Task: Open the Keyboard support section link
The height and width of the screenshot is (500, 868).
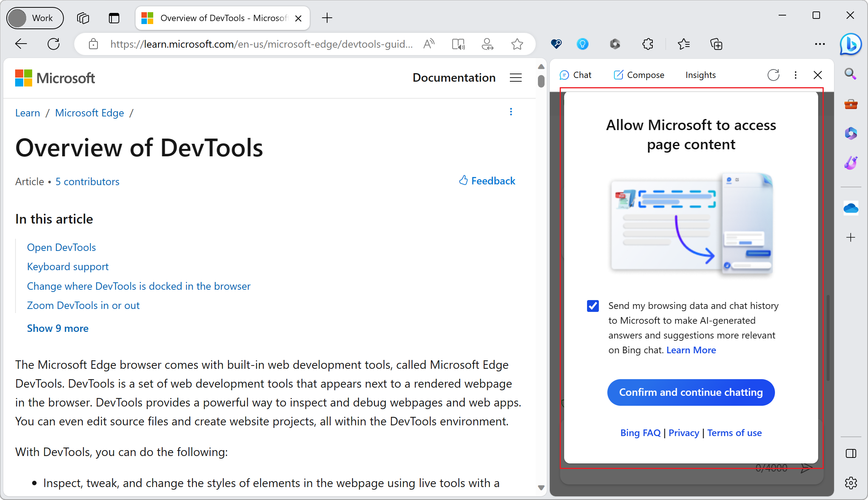Action: [67, 266]
